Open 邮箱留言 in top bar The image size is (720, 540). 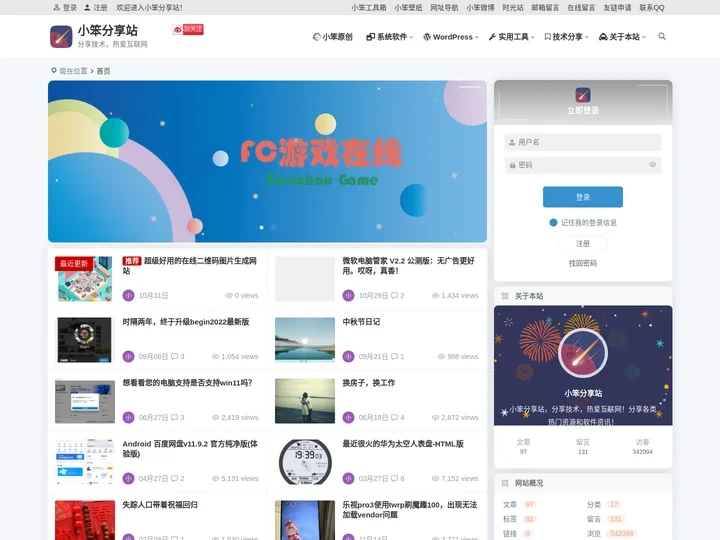coord(546,7)
